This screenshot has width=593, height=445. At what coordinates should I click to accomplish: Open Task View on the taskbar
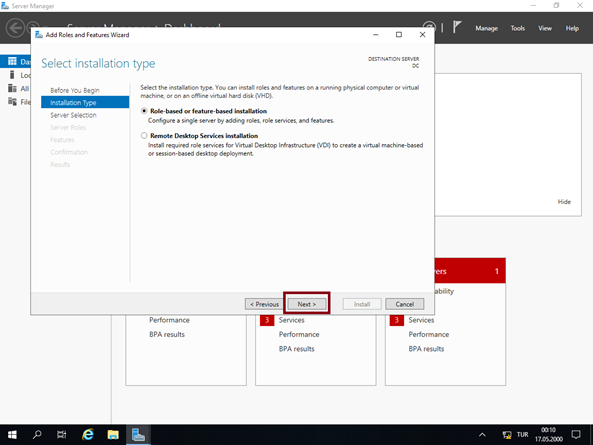62,435
